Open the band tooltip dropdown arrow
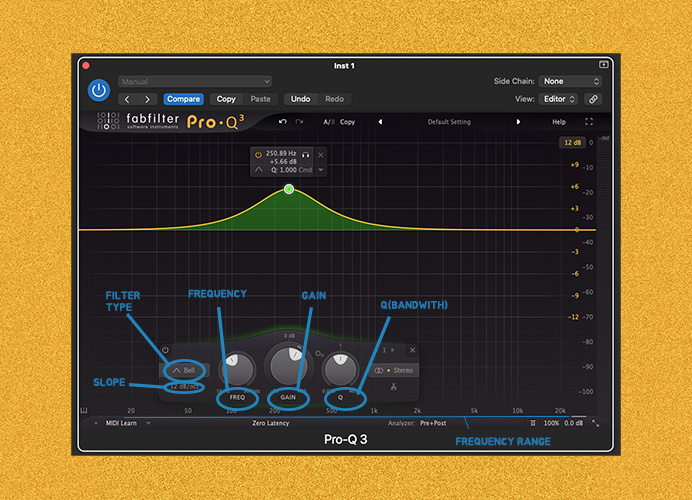The image size is (692, 500). click(321, 170)
